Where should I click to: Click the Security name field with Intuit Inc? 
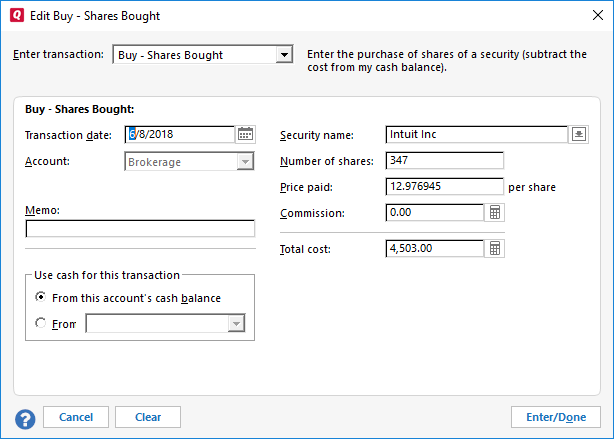tap(475, 135)
